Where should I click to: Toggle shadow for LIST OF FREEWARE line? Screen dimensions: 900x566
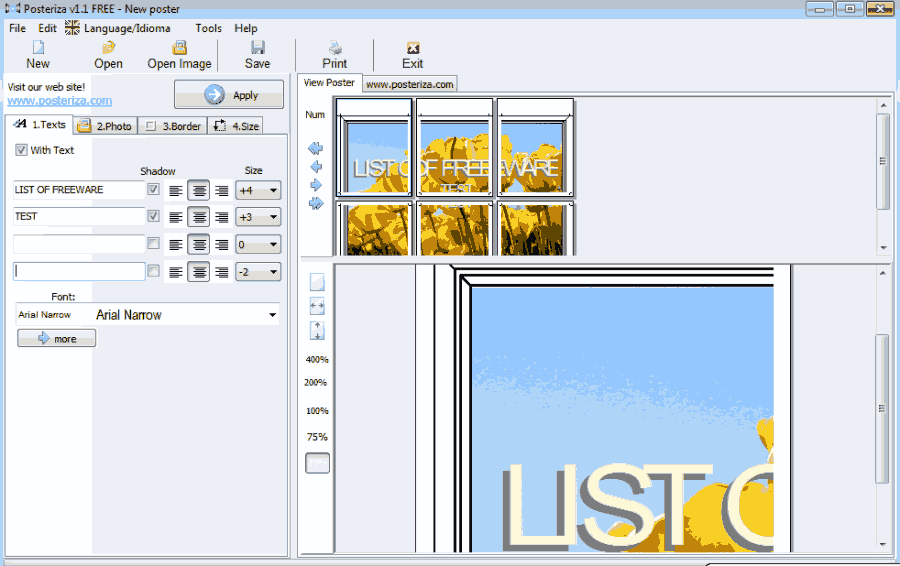[x=153, y=189]
